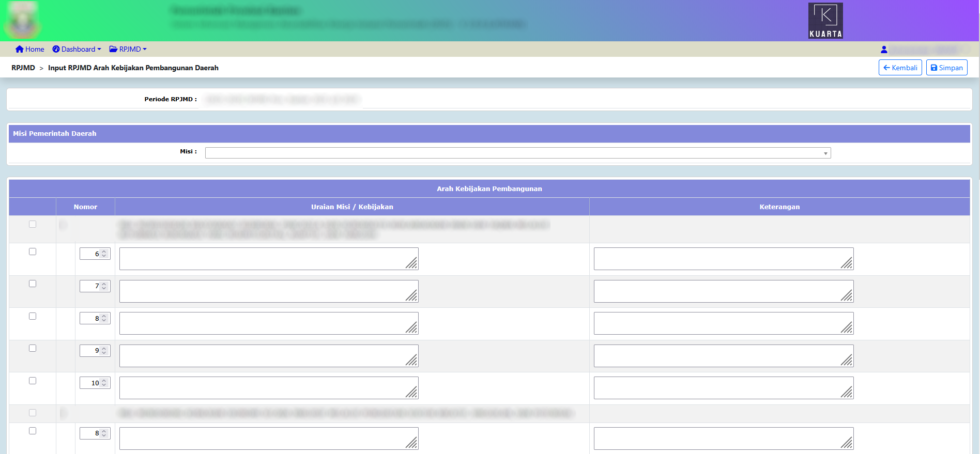The width and height of the screenshot is (980, 454).
Task: Click the Nomor stepper showing 7
Action: (95, 286)
